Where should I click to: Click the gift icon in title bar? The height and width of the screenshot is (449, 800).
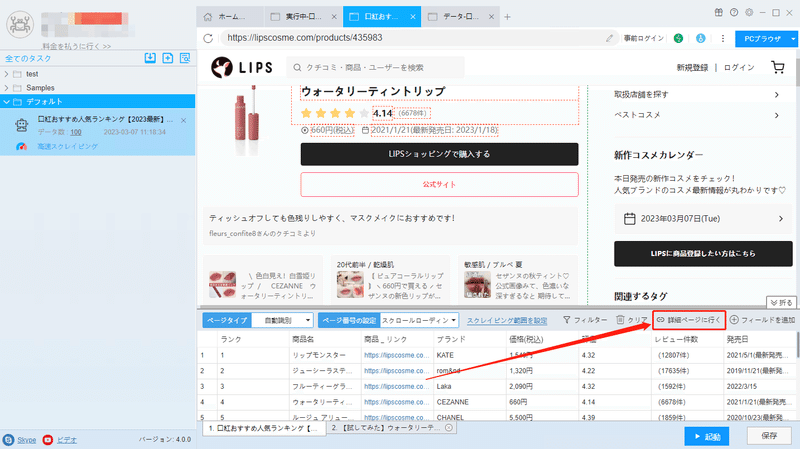(718, 13)
